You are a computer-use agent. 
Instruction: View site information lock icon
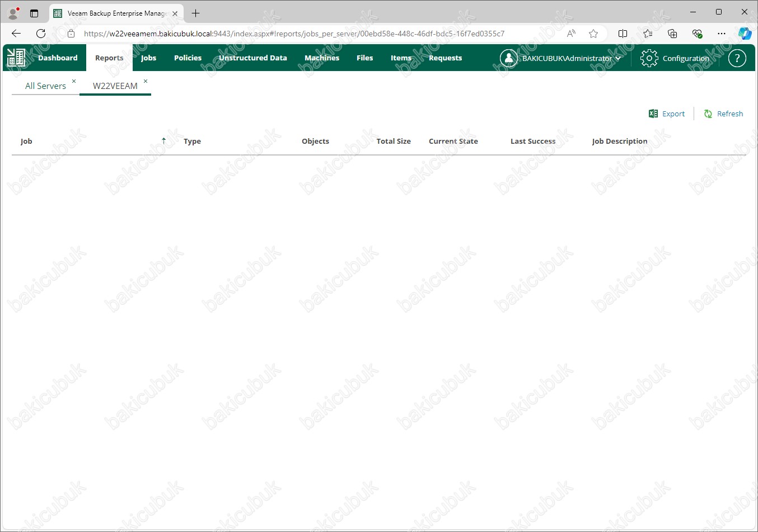click(x=71, y=34)
